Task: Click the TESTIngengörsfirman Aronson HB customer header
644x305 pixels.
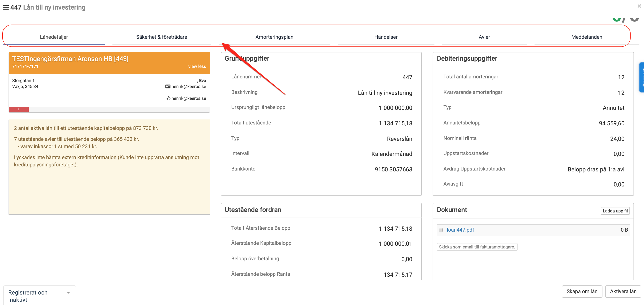Action: click(70, 59)
